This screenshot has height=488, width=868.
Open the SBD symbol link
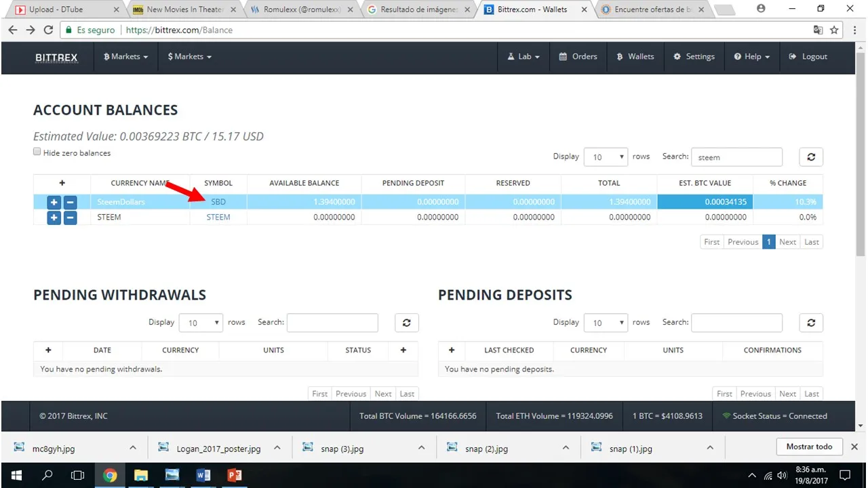pos(218,202)
